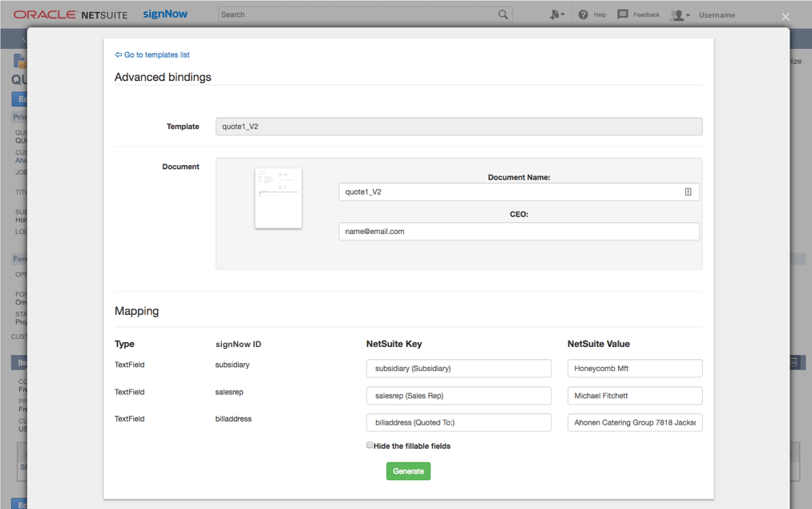Tick the Hide the fillable fields checkbox
This screenshot has height=509, width=812.
point(370,445)
